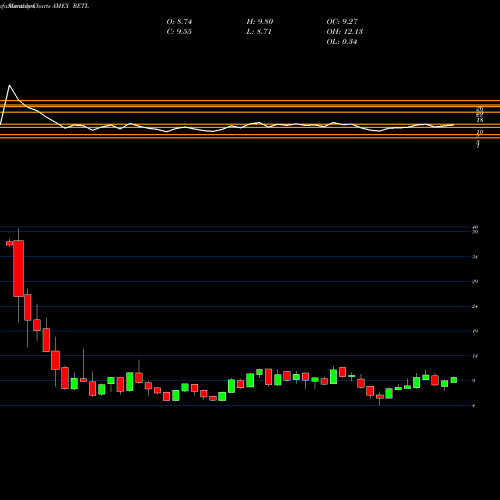This screenshot has width=500, height=500.
Task: Click the tall red candle at the chart's start
Action: click(x=18, y=268)
